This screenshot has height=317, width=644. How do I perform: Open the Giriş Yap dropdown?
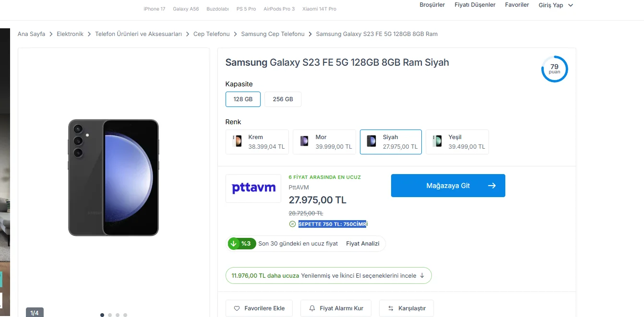coord(556,5)
